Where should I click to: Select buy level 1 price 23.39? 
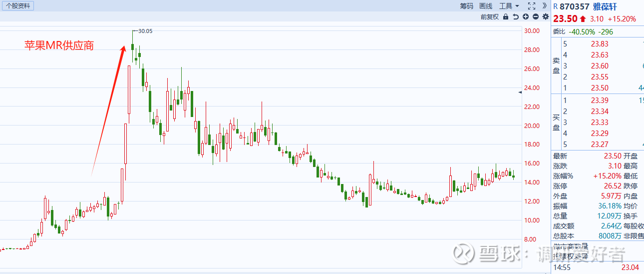[x=600, y=100]
